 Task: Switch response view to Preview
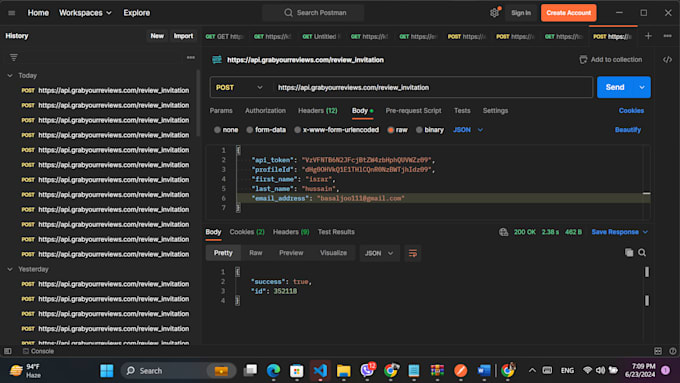291,253
